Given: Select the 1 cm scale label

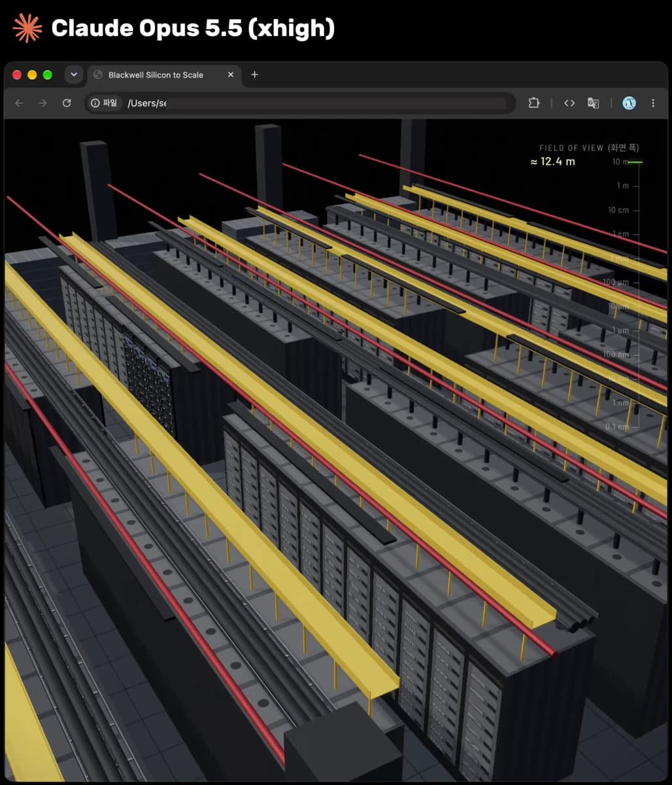Looking at the screenshot, I should tap(620, 234).
